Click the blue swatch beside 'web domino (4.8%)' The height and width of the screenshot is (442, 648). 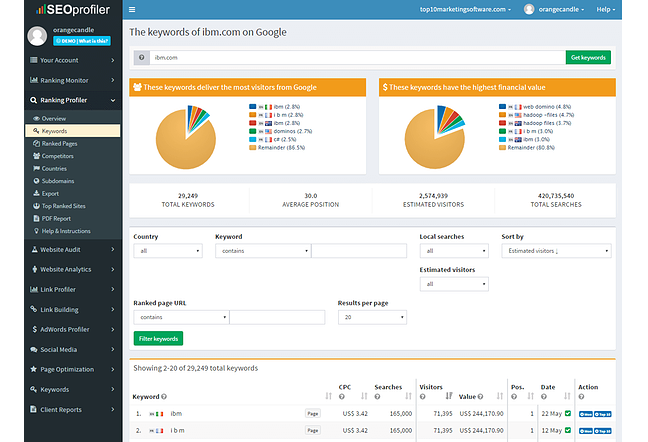point(502,107)
